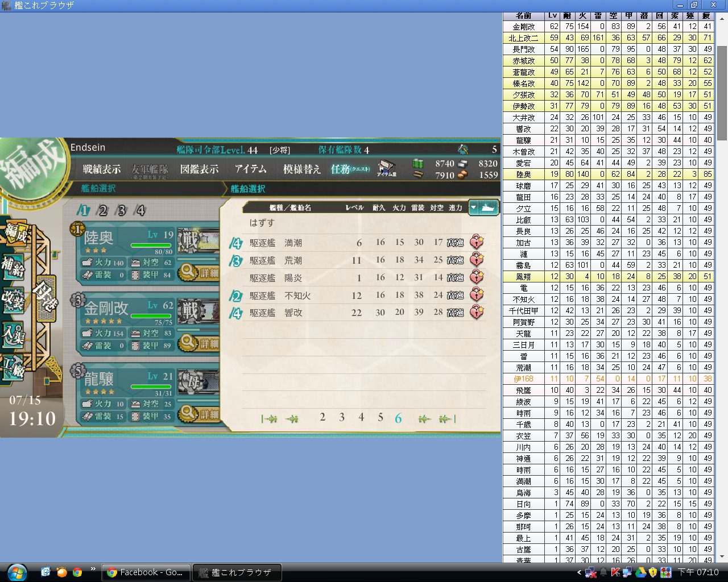Open アイテム menu
728x582 pixels.
tap(250, 169)
